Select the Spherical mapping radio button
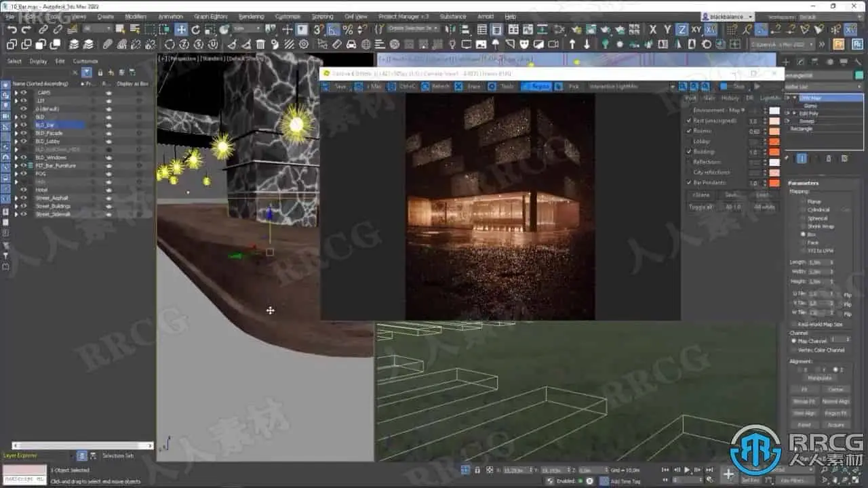 click(x=804, y=218)
